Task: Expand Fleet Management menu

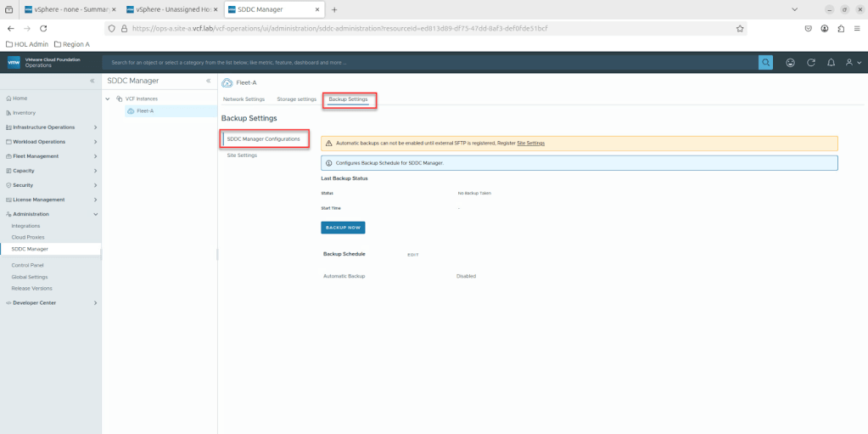Action: tap(50, 155)
